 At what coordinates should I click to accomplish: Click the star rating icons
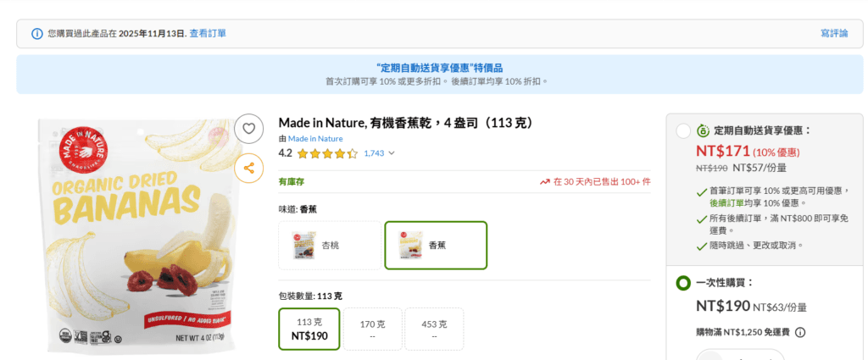point(327,154)
